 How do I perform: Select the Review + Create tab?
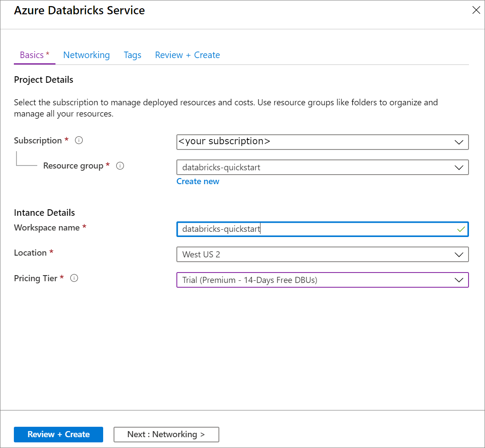coord(187,55)
